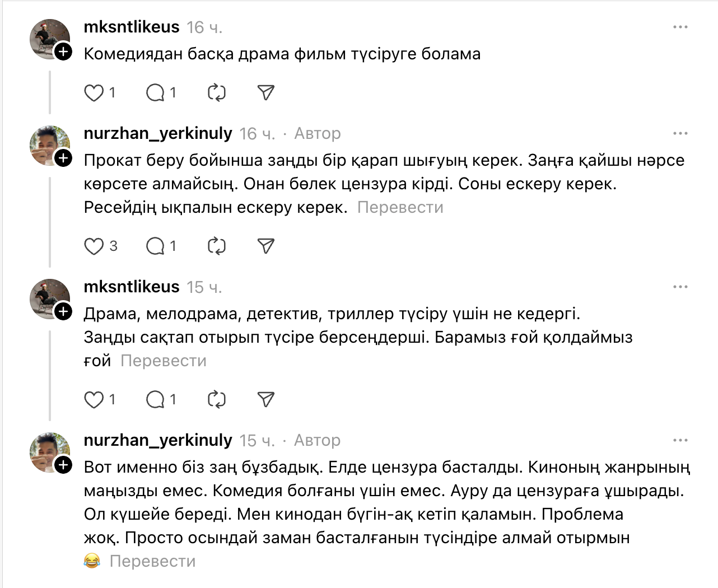This screenshot has width=718, height=588.
Task: Like the first mksntlikeus comment about drama films
Action: coord(94,92)
